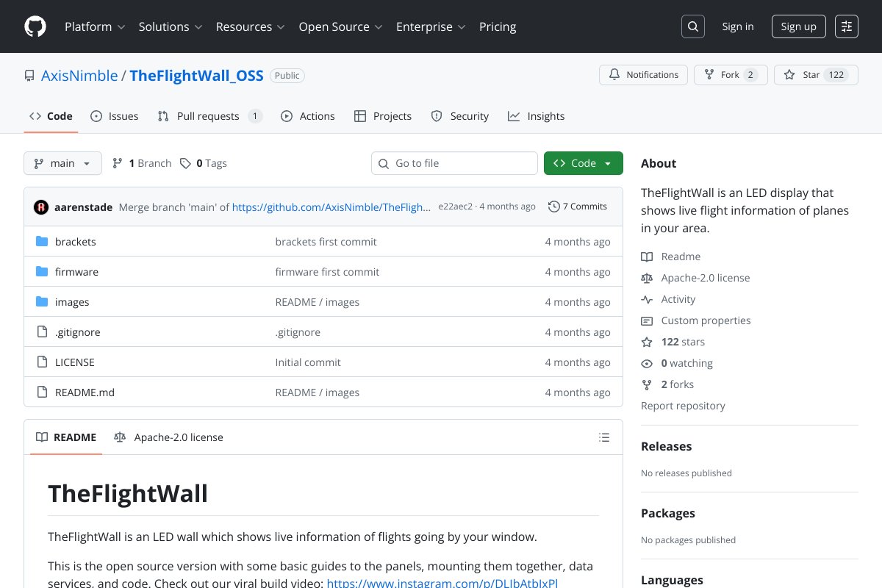Viewport: 882px width, 588px height.
Task: Click the pulse icon beside Activity
Action: pyautogui.click(x=647, y=299)
